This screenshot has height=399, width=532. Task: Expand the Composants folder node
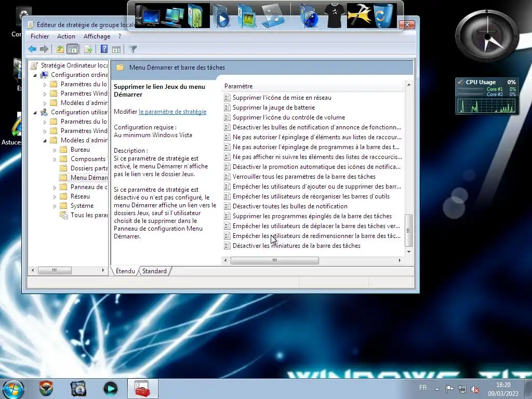click(x=55, y=159)
